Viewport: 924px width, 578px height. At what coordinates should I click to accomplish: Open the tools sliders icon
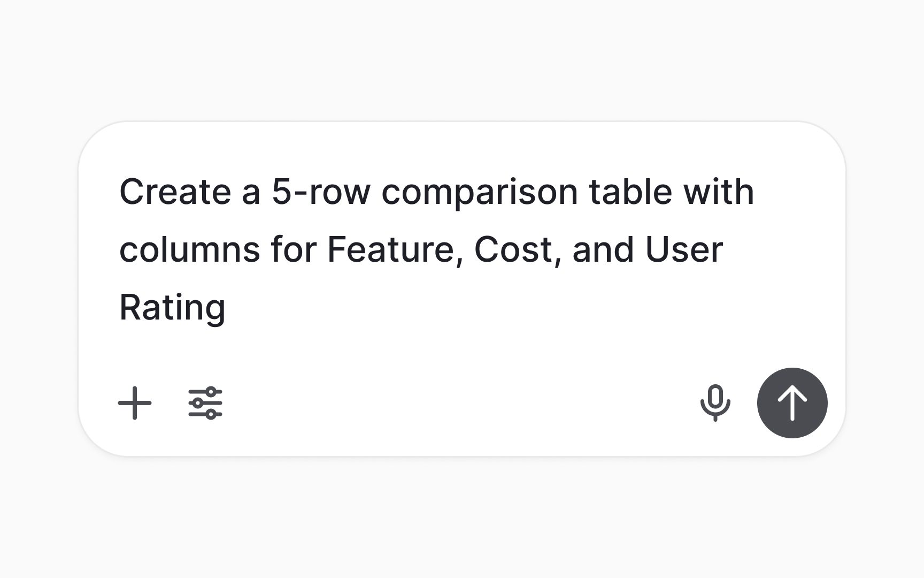click(205, 403)
